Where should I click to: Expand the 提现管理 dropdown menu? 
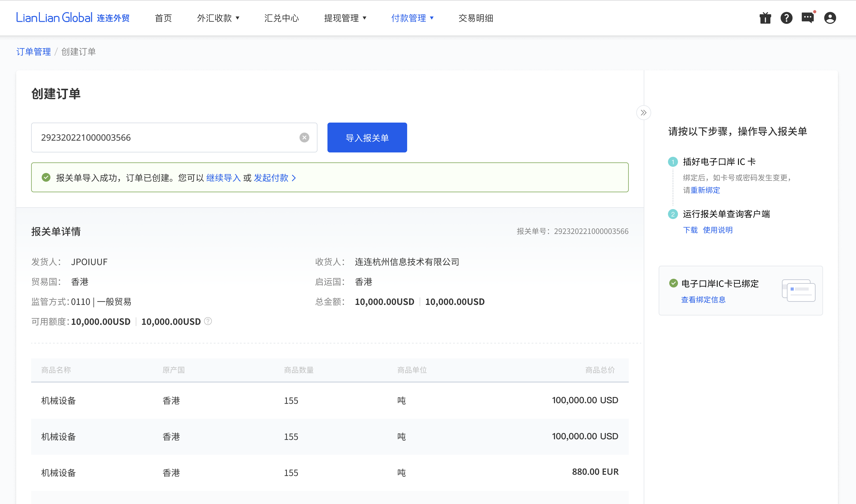tap(345, 18)
